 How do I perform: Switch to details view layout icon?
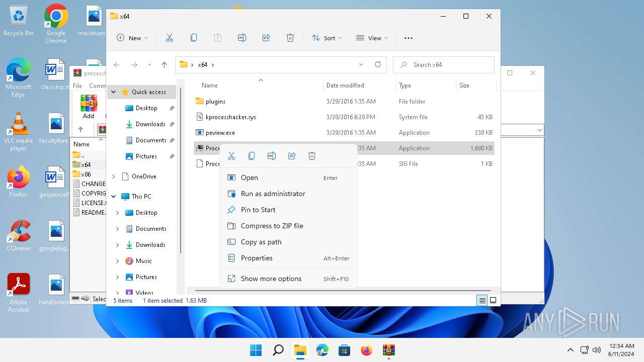(482, 300)
